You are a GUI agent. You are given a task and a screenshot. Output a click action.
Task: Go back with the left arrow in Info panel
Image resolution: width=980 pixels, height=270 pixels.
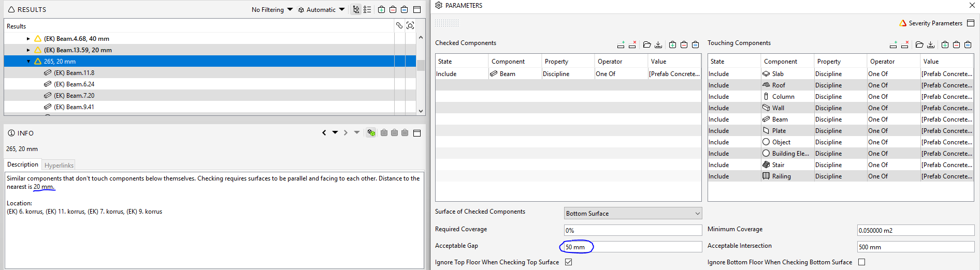point(324,133)
